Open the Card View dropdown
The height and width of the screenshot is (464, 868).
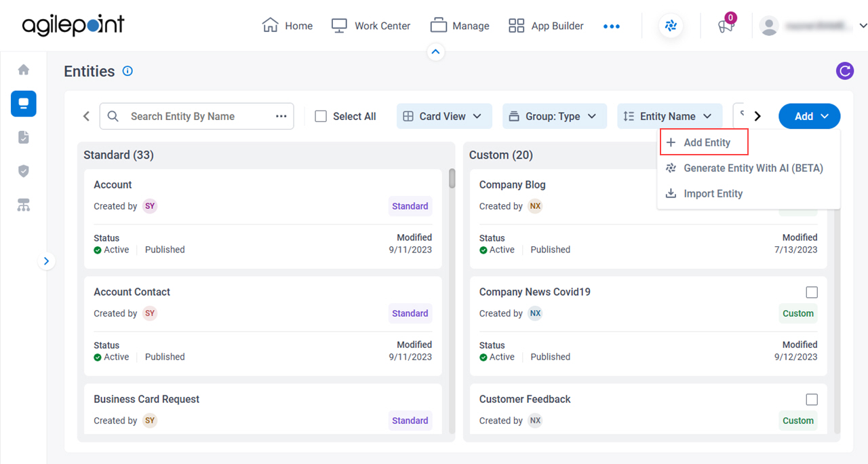pyautogui.click(x=443, y=116)
